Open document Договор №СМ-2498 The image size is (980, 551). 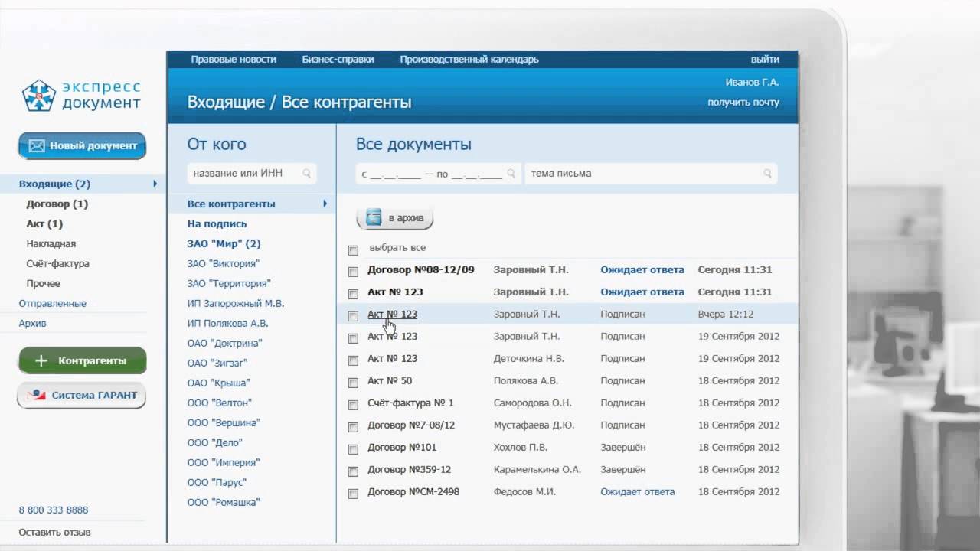413,491
